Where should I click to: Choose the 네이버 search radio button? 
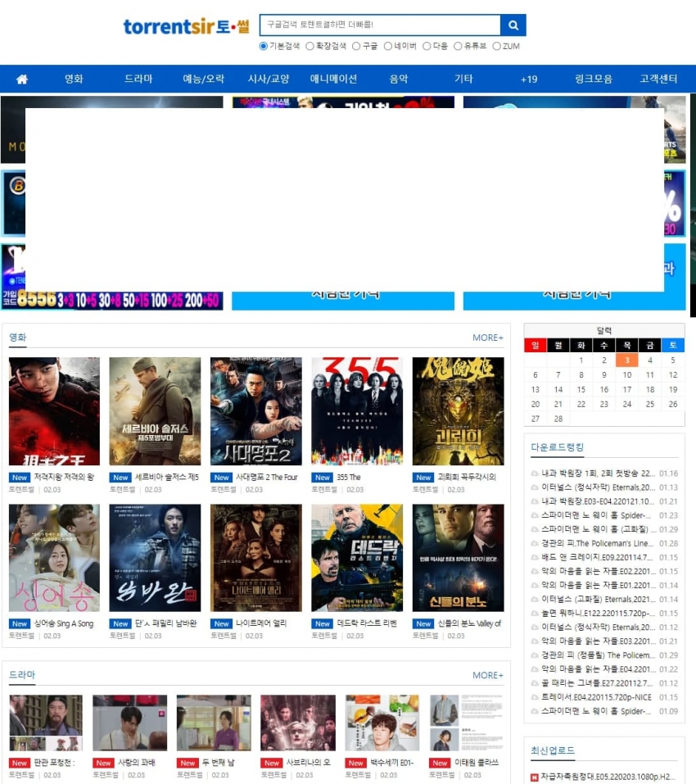pos(388,46)
